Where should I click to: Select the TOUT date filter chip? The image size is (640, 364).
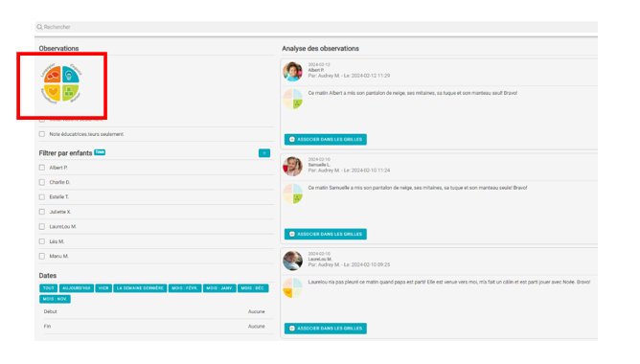(49, 288)
